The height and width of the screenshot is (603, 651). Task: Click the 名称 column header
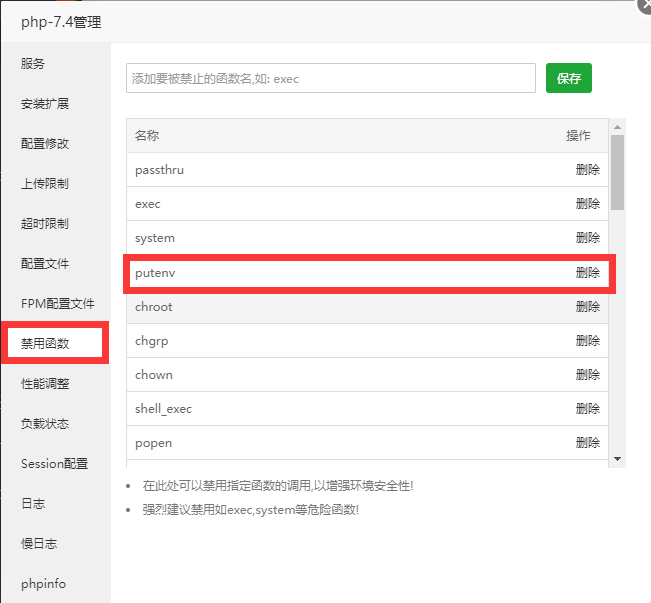tap(147, 135)
